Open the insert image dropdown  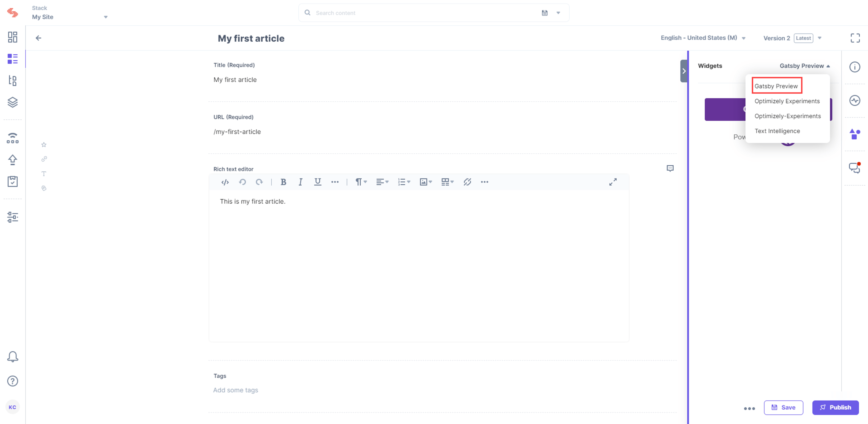[x=426, y=182]
